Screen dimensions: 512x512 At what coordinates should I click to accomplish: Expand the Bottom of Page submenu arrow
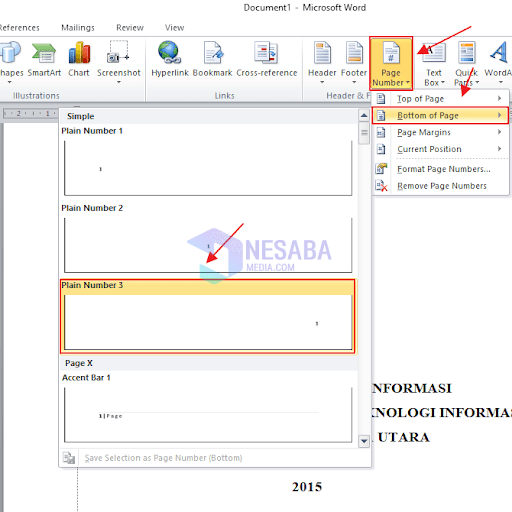(x=499, y=115)
